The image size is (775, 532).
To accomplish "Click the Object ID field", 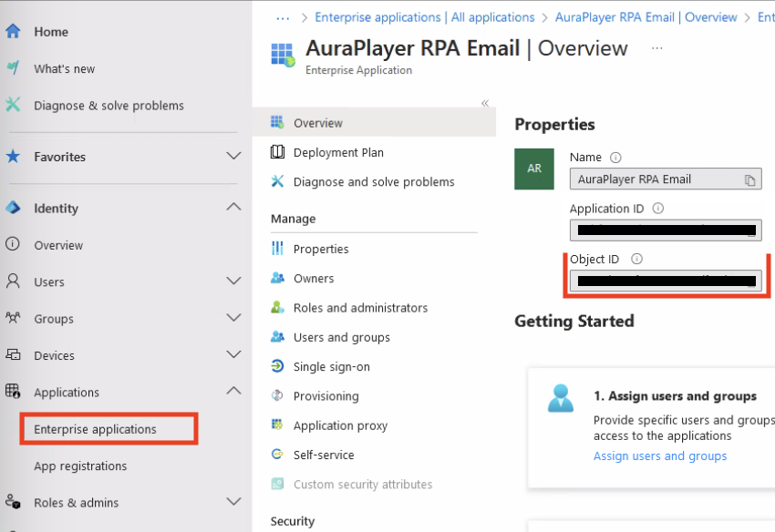I will (x=666, y=281).
